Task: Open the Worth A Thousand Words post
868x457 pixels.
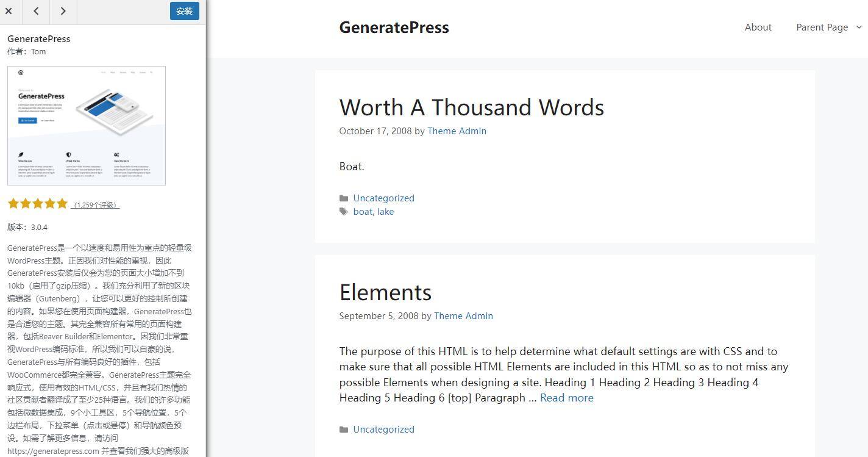Action: (471, 107)
